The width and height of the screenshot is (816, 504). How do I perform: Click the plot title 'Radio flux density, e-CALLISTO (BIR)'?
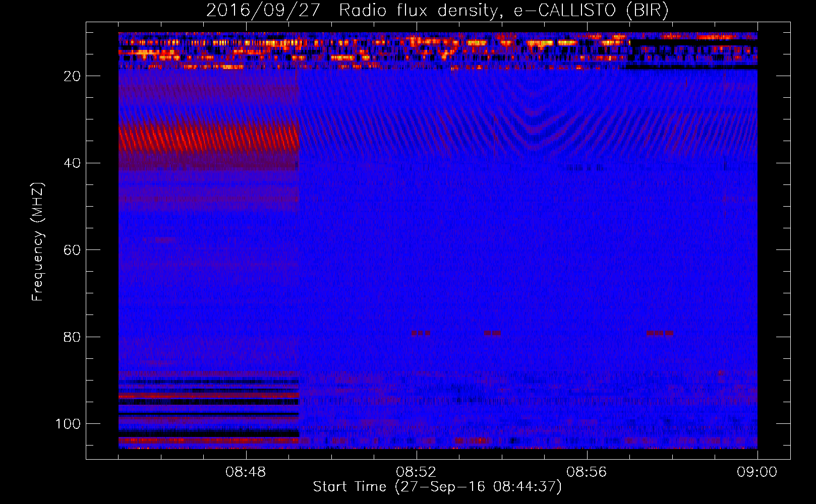503,10
